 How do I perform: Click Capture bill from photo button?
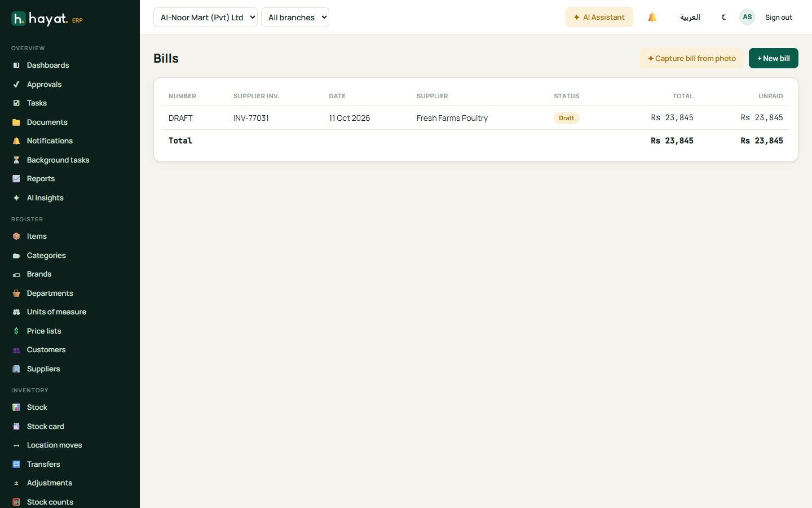tap(691, 58)
